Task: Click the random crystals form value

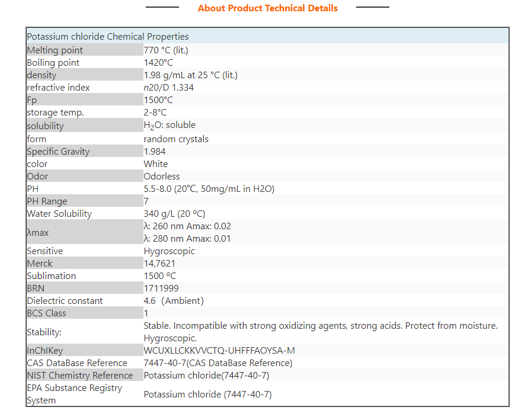Action: (176, 139)
